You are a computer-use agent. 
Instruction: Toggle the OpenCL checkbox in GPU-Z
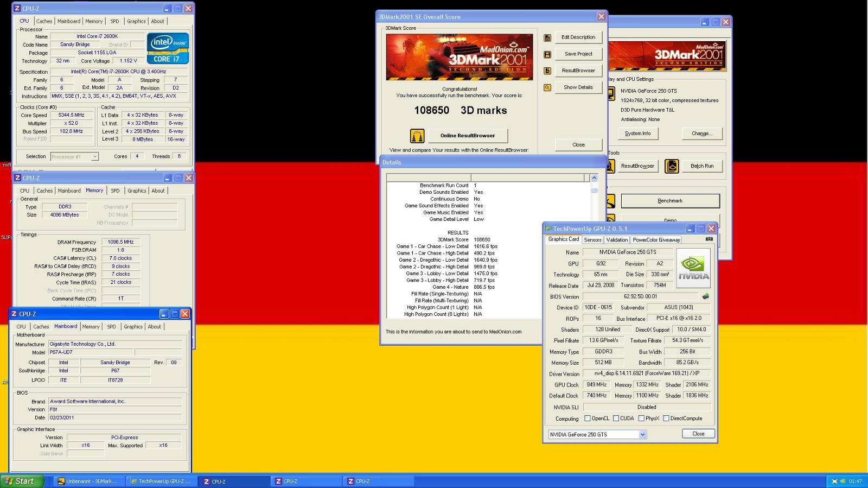(587, 419)
